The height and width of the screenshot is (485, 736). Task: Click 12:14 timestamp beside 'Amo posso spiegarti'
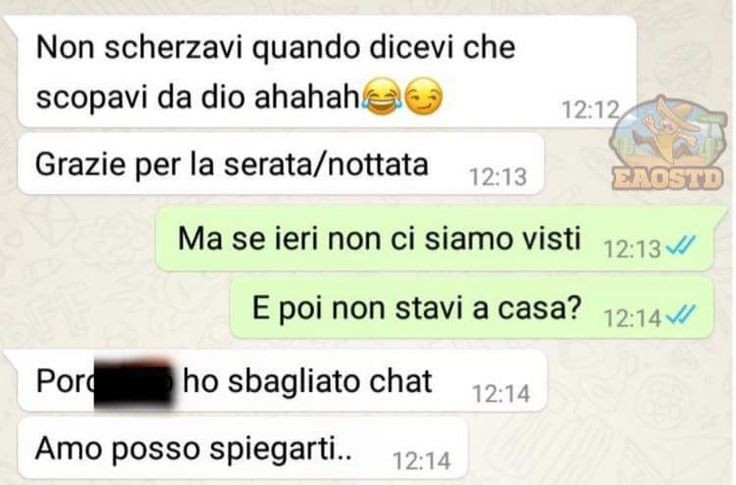422,461
